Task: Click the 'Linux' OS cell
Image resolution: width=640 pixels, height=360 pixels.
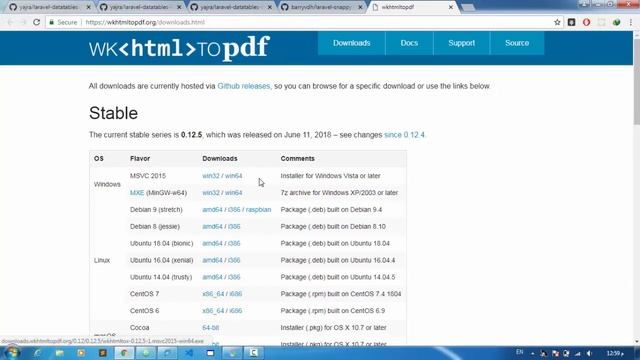Action: [102, 260]
